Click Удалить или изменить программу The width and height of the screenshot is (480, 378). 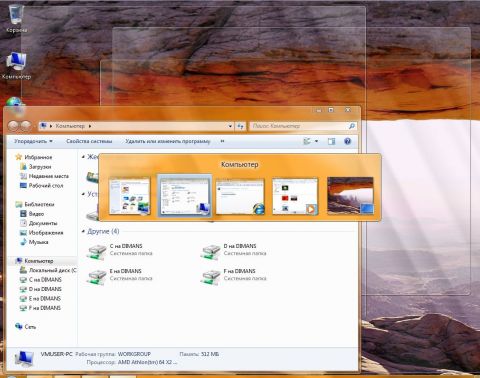tap(168, 141)
